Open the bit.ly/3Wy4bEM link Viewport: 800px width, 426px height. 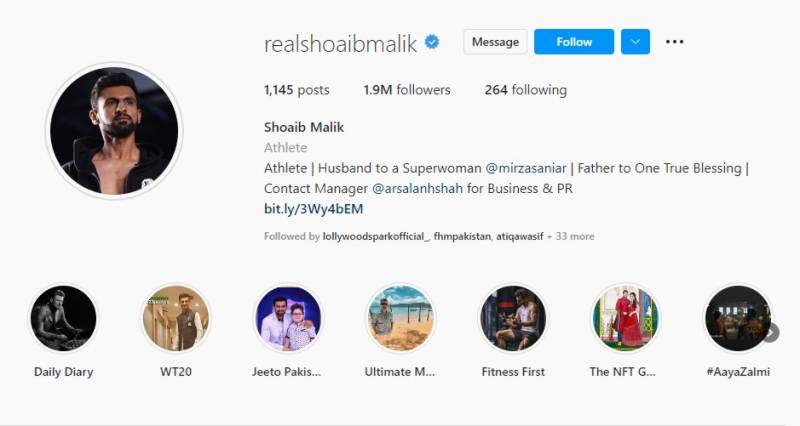click(x=313, y=209)
